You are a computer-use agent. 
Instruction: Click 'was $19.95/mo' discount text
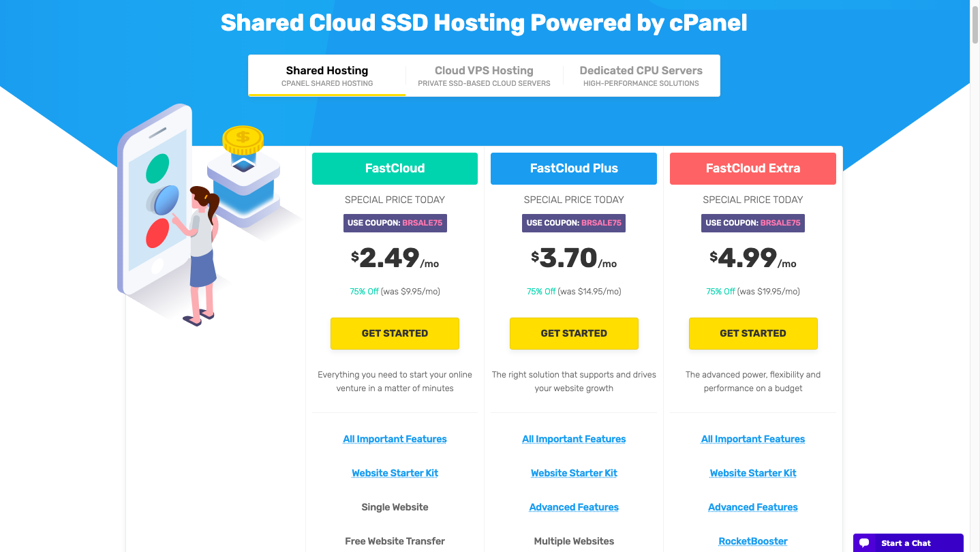pos(769,292)
